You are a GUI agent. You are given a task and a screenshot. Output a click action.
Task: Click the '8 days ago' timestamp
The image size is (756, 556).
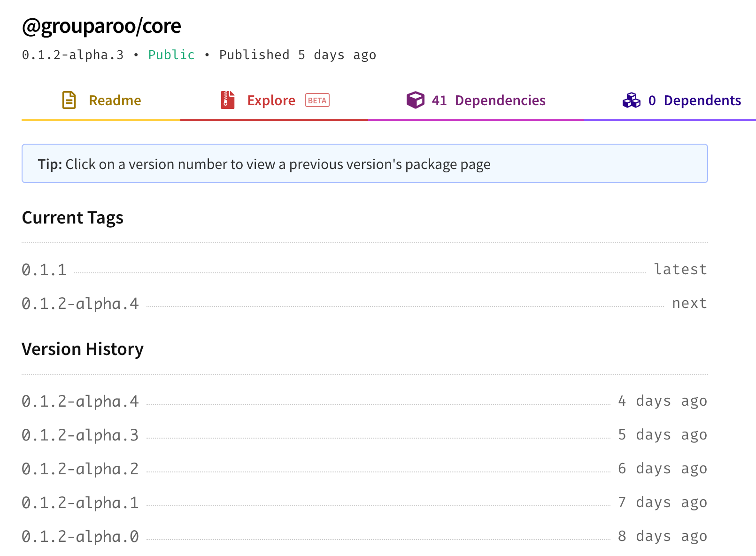(x=663, y=536)
